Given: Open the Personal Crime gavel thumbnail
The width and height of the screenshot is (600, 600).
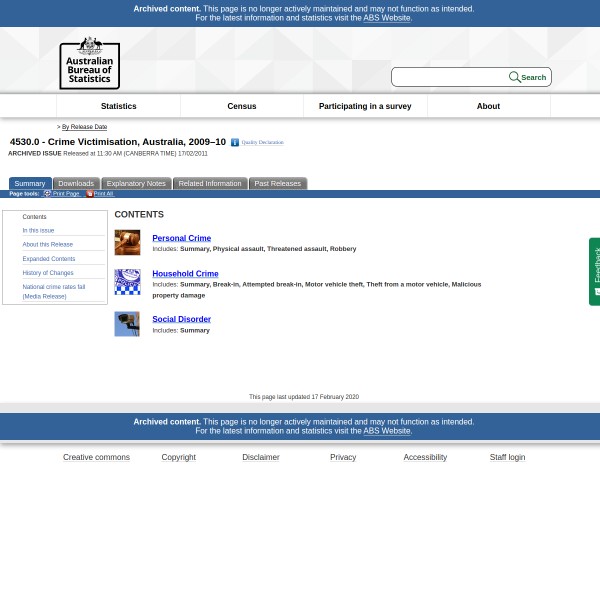Looking at the screenshot, I should (127, 243).
